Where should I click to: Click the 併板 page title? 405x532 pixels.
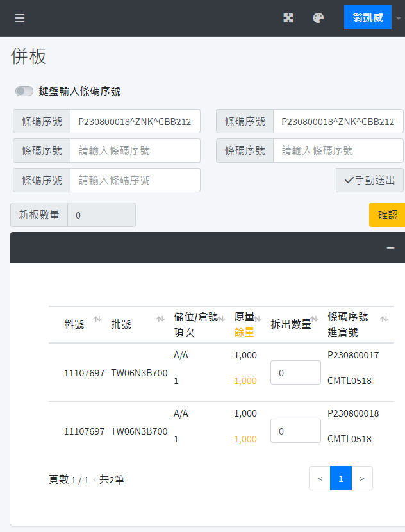(x=28, y=56)
